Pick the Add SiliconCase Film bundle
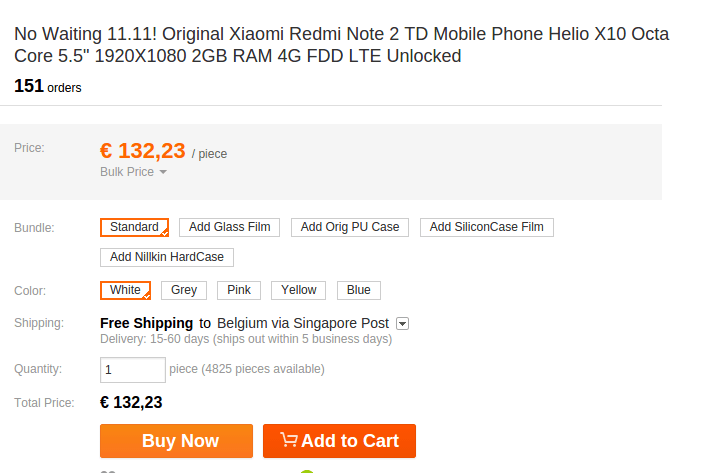The height and width of the screenshot is (473, 706). [x=486, y=227]
